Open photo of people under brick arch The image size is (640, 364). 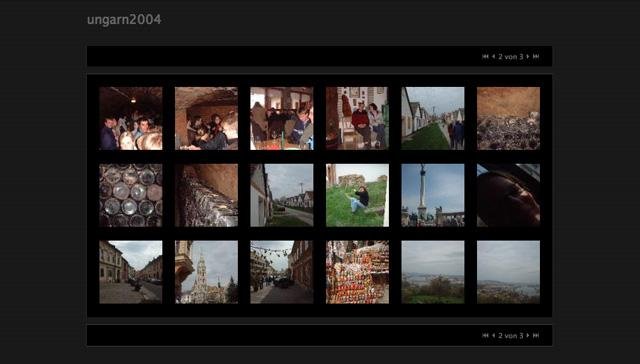point(206,118)
